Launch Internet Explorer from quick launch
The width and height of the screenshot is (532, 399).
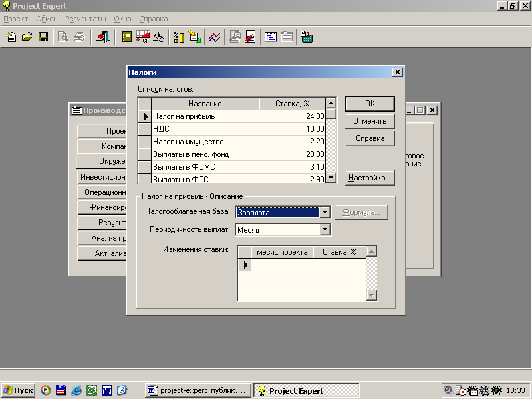click(x=76, y=390)
